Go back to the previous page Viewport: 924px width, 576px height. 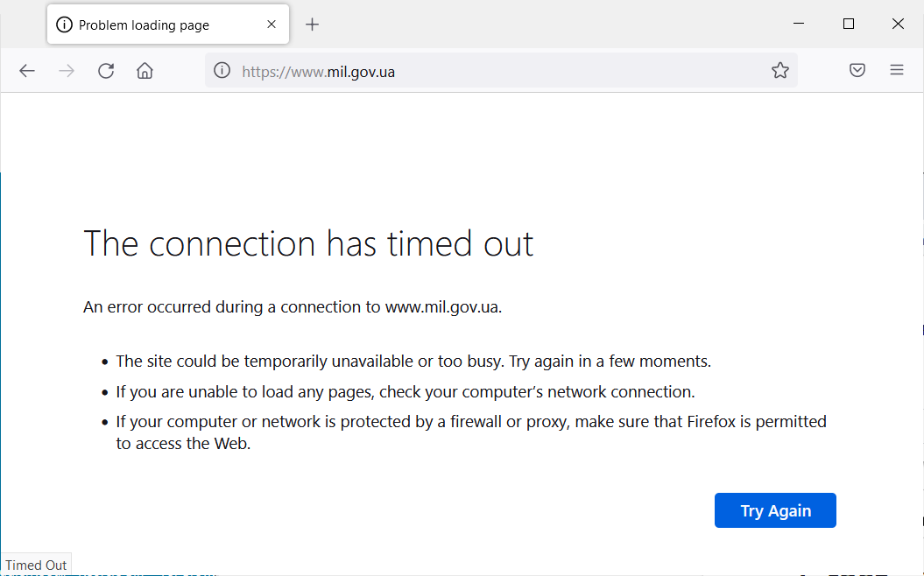click(27, 71)
